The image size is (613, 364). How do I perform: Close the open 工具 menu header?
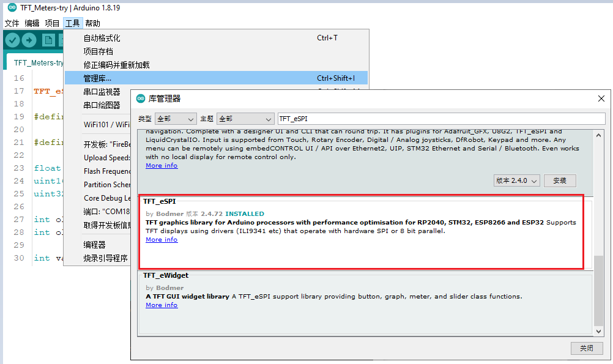point(72,23)
